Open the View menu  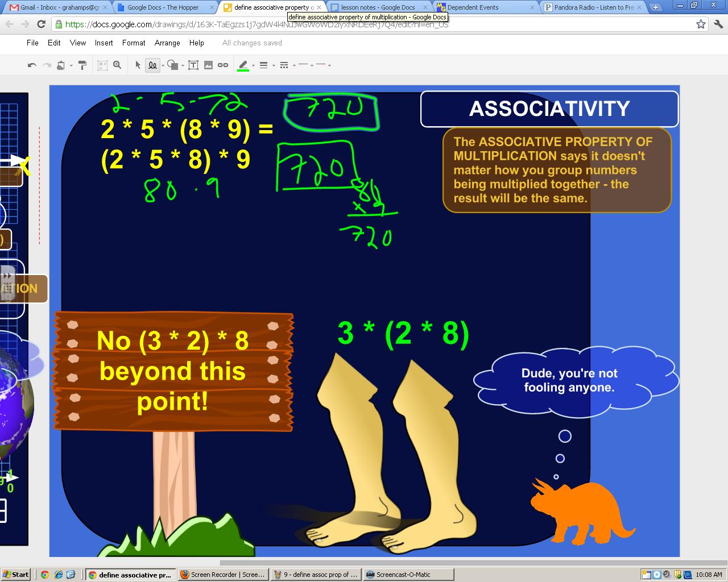[x=78, y=43]
